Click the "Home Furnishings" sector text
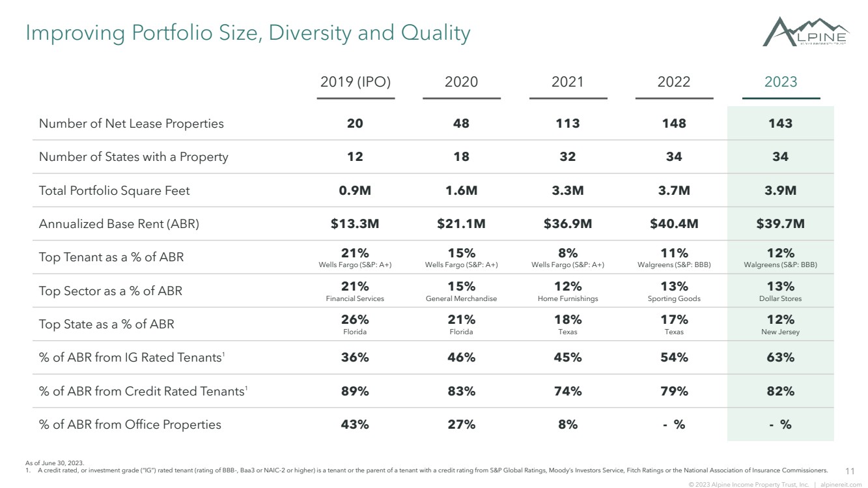The image size is (868, 488). click(x=568, y=298)
